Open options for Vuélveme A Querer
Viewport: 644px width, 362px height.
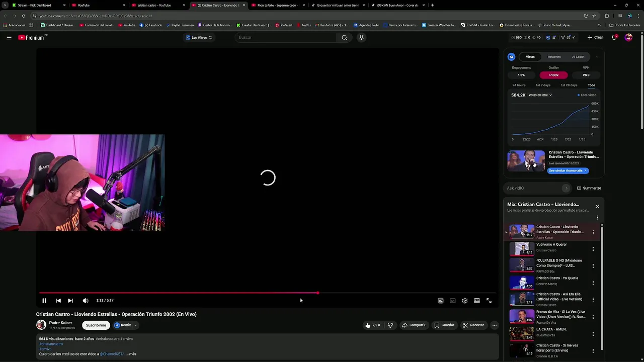593,249
